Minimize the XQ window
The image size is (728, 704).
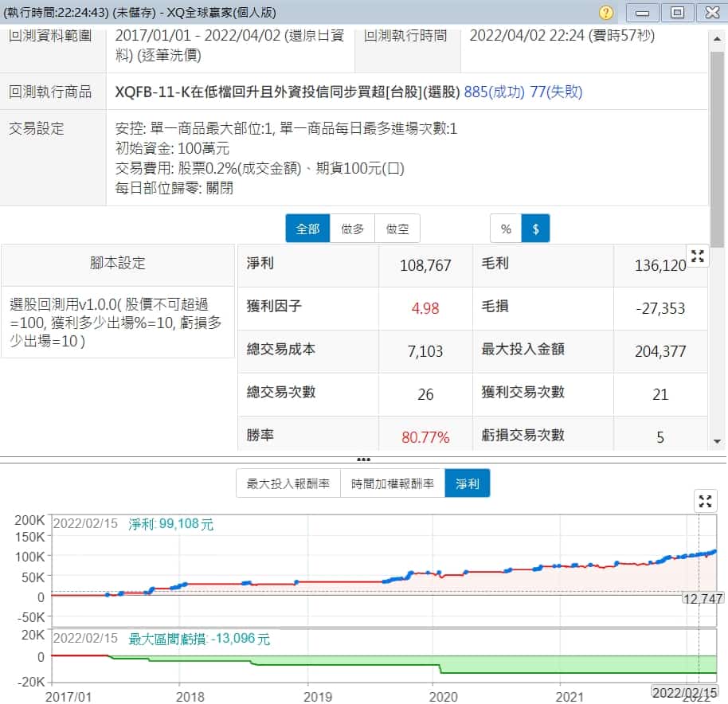pyautogui.click(x=643, y=13)
